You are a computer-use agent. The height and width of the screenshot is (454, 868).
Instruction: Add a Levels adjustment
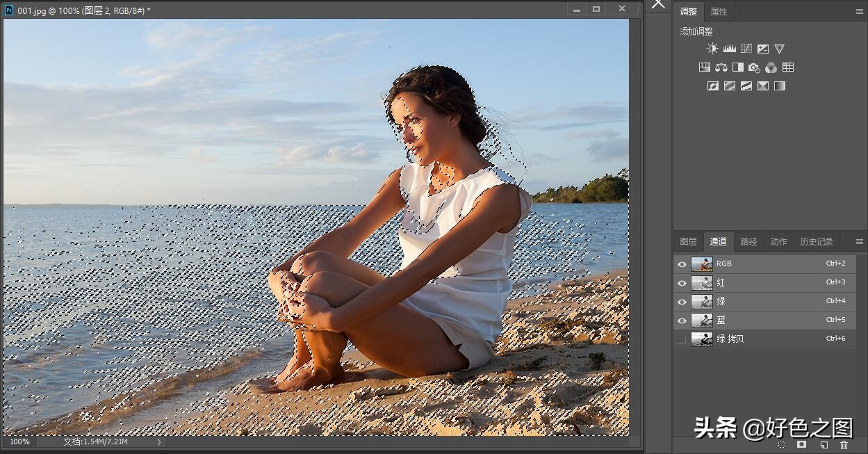pyautogui.click(x=729, y=49)
